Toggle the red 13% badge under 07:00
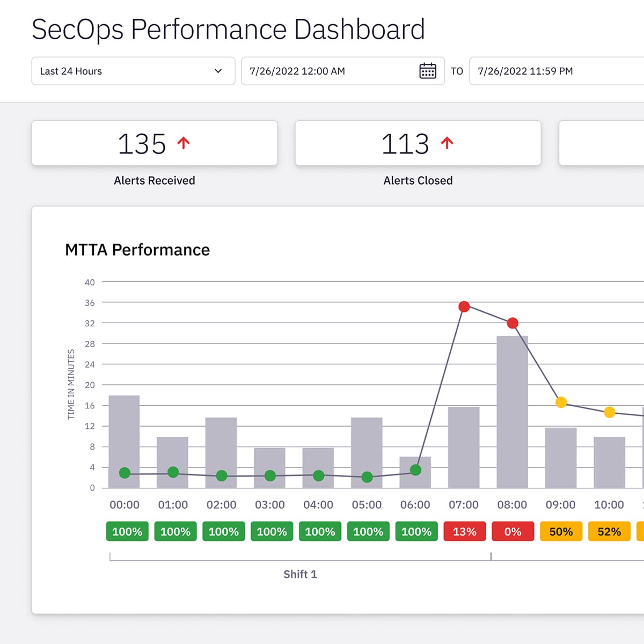 click(x=464, y=531)
